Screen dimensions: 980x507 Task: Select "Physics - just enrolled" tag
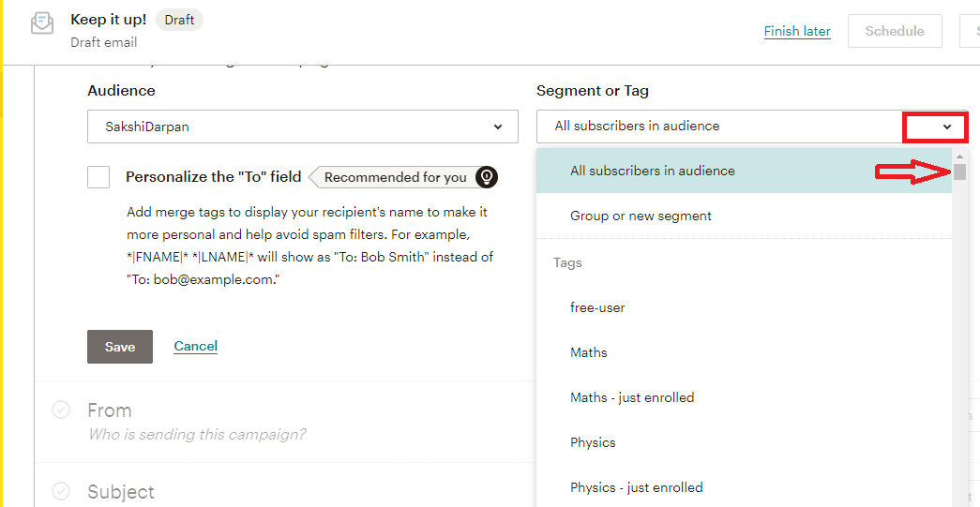click(x=636, y=487)
